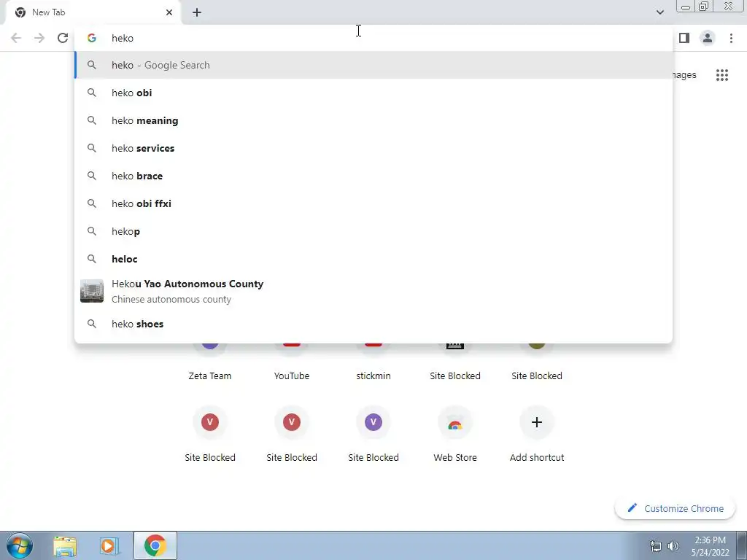The width and height of the screenshot is (747, 560).
Task: Click Customize Chrome button
Action: pyautogui.click(x=675, y=508)
